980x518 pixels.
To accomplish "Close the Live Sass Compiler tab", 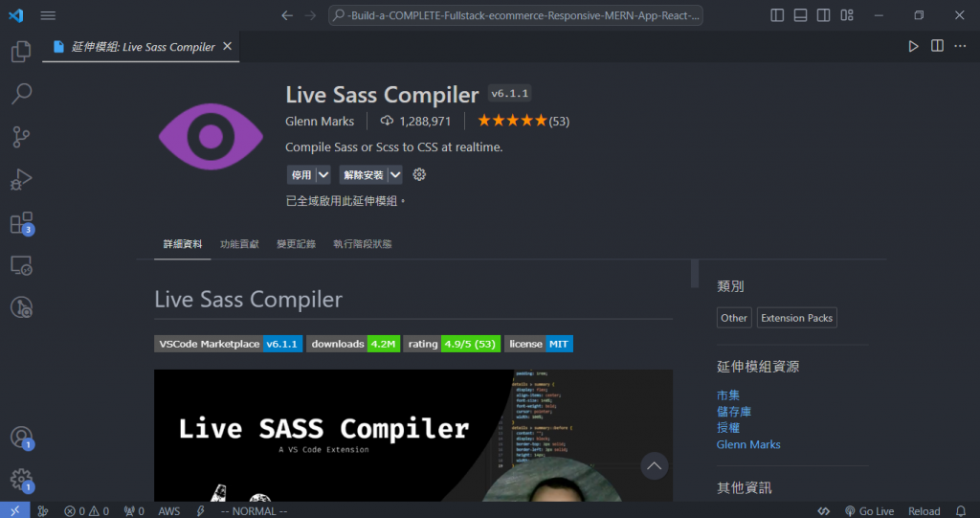I will pyautogui.click(x=228, y=46).
